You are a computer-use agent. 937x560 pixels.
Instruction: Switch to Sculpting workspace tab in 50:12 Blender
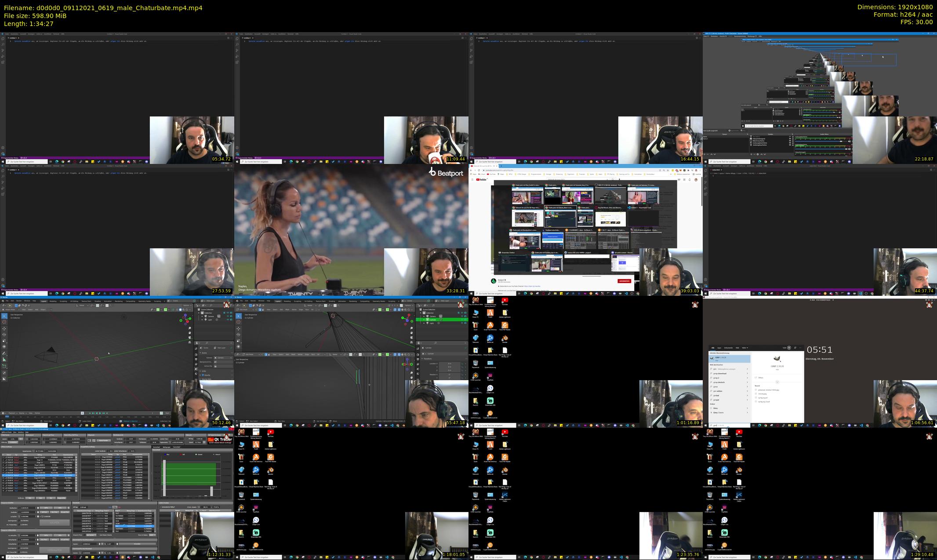click(x=63, y=301)
